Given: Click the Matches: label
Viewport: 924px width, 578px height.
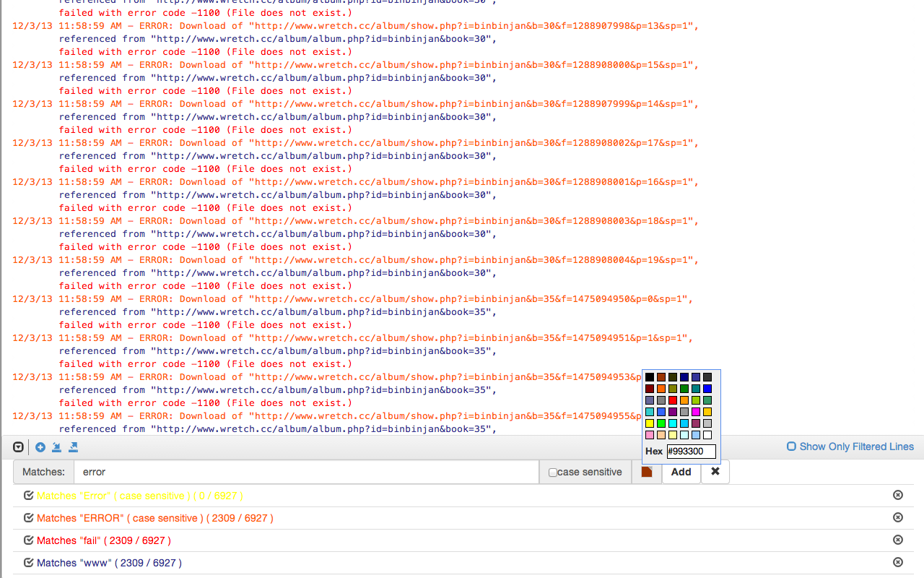Looking at the screenshot, I should point(43,472).
